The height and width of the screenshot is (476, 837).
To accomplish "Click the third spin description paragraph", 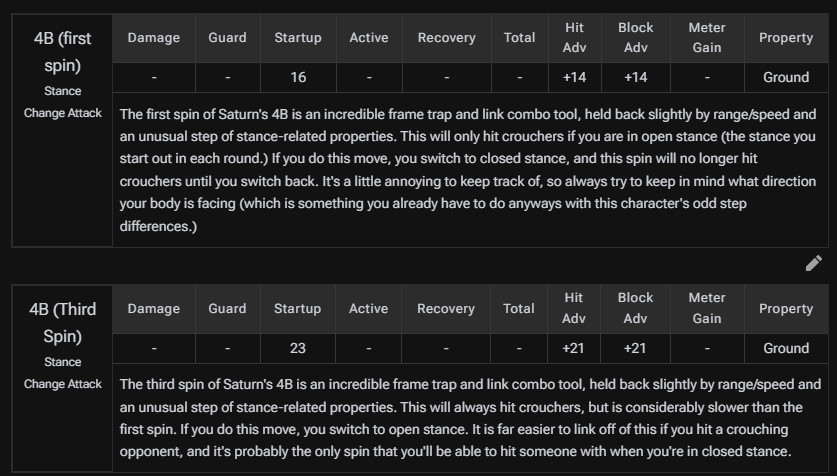I will [470, 418].
